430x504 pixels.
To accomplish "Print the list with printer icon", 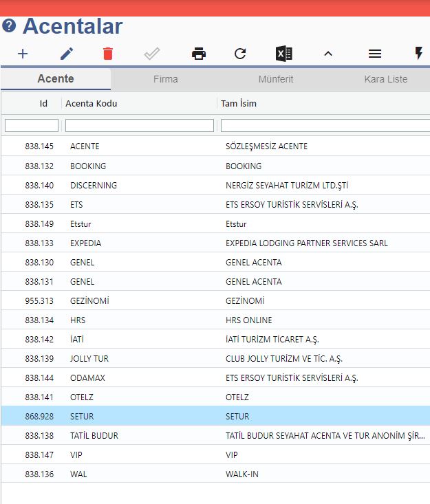I will click(x=198, y=54).
